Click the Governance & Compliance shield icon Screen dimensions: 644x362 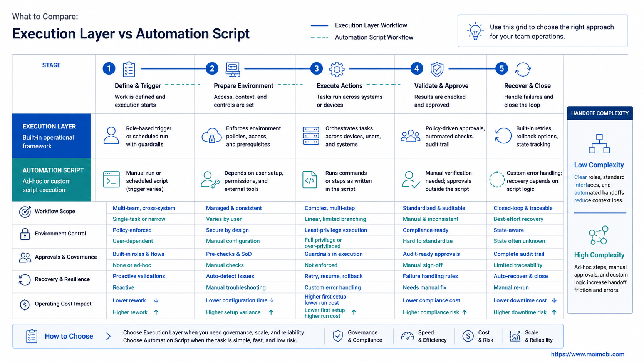337,336
